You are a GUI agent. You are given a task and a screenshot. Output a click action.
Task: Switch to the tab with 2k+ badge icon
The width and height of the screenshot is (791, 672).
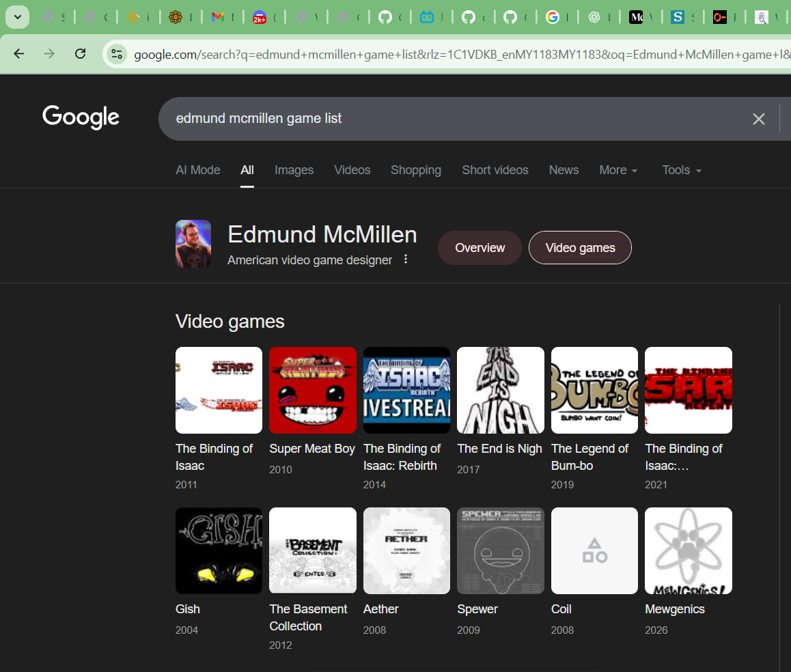tap(260, 17)
